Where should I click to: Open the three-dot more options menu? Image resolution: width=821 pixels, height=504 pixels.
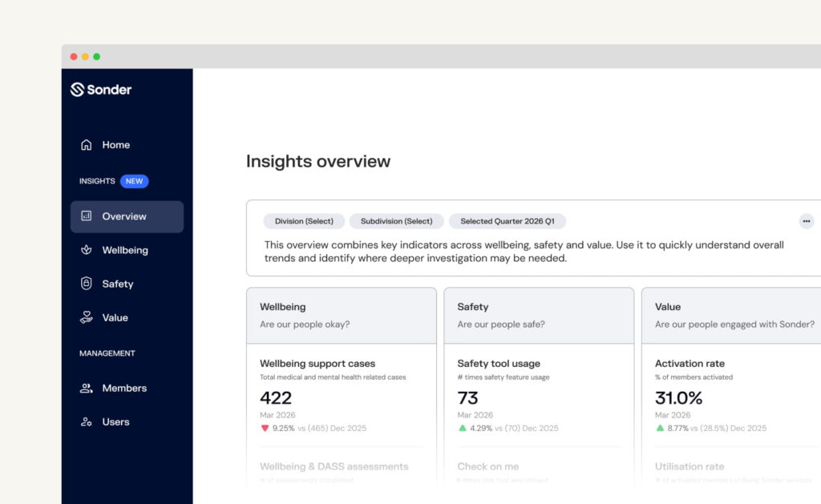coord(806,221)
